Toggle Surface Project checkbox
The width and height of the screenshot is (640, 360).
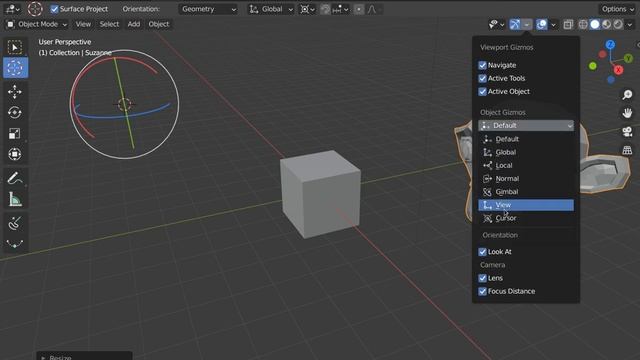(x=54, y=9)
